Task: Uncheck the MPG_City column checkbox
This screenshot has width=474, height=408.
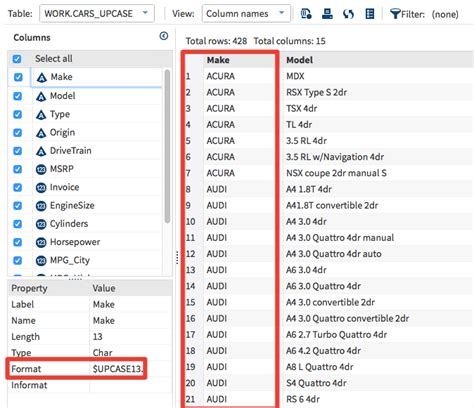Action: (x=17, y=261)
